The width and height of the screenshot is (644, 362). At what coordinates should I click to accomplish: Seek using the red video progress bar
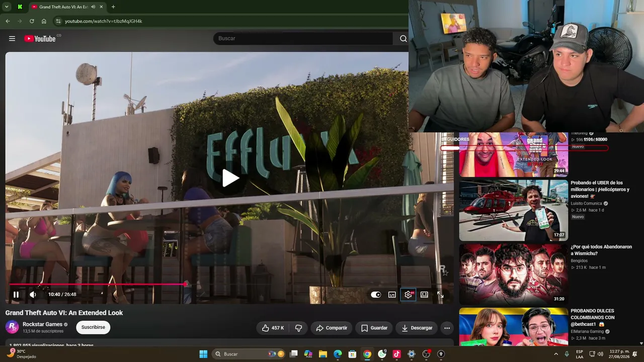pyautogui.click(x=98, y=284)
